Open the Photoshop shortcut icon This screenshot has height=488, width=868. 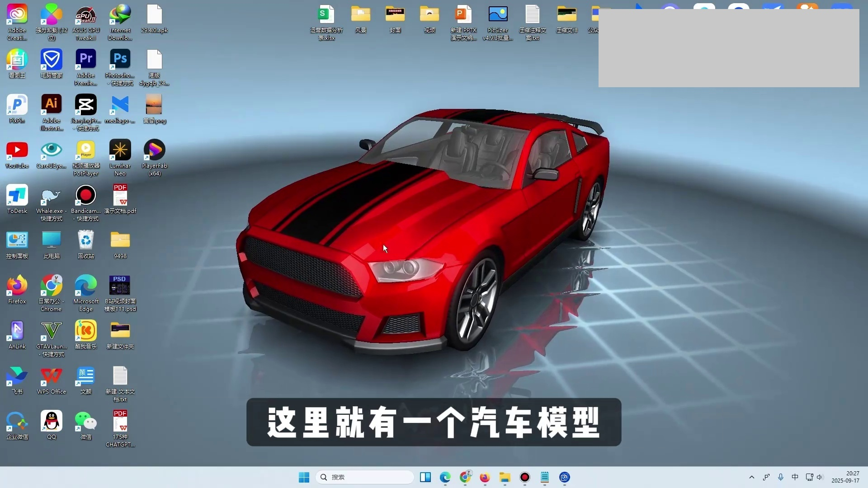pyautogui.click(x=120, y=60)
